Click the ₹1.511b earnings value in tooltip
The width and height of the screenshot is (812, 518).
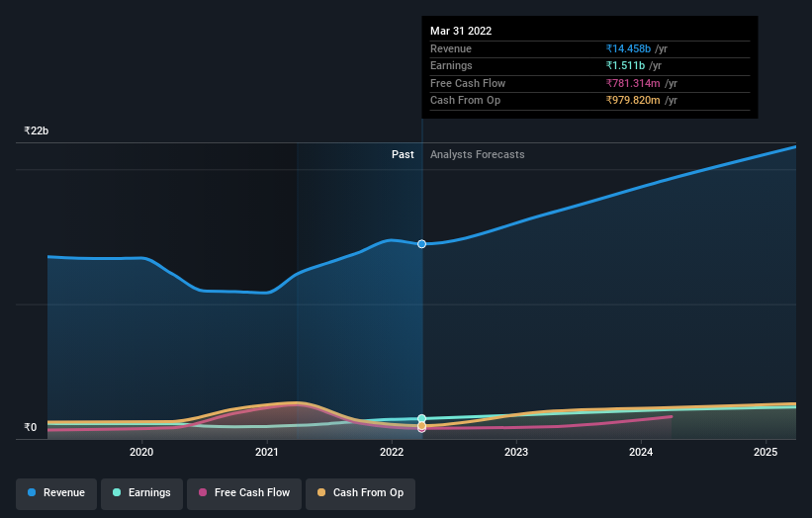[x=625, y=65]
